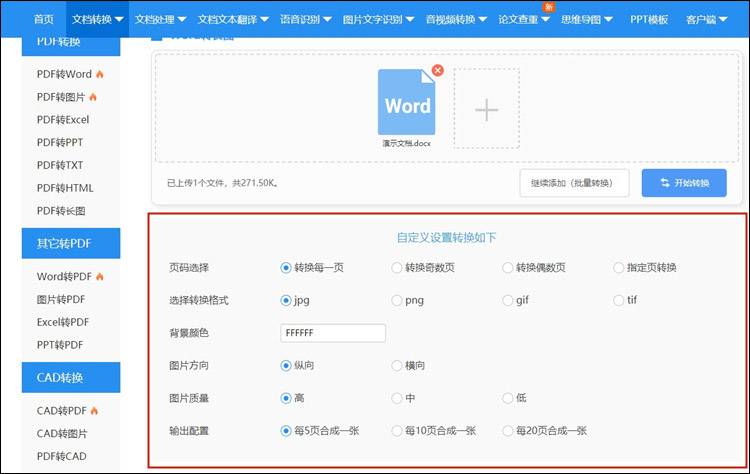The height and width of the screenshot is (474, 750).
Task: Open 论文查重 dropdown menu
Action: (x=524, y=19)
